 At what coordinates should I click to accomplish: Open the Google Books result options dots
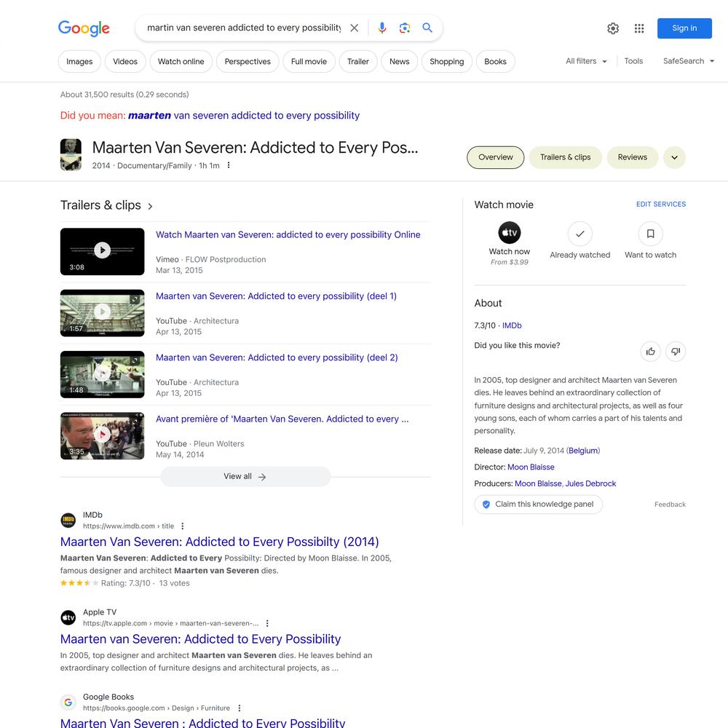(x=240, y=708)
